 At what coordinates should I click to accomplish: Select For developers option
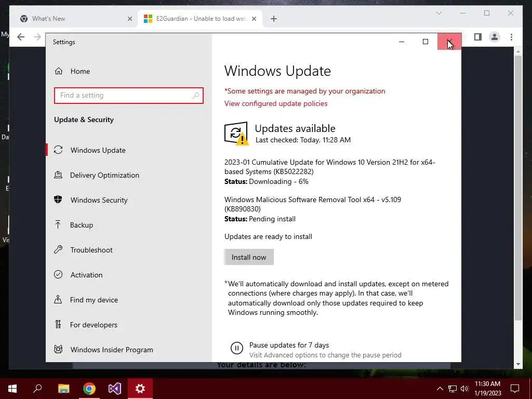tap(94, 325)
